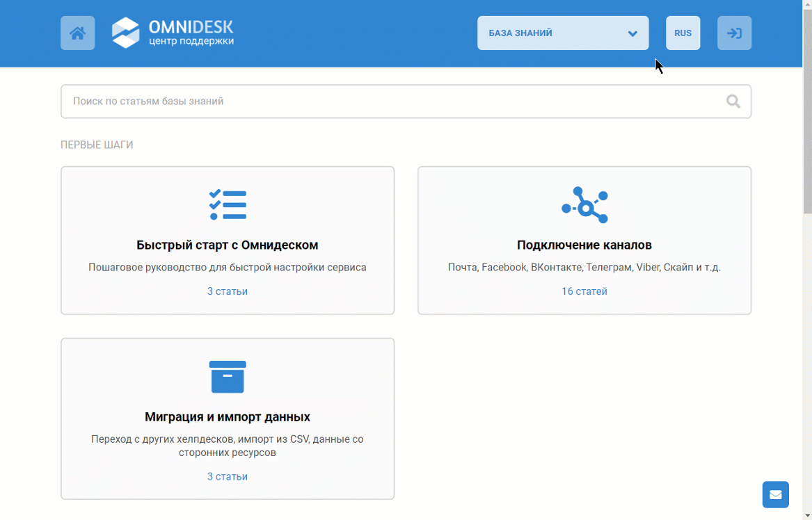Click the network icon on Подключение каналов card
Viewport: 812px width, 520px height.
584,204
